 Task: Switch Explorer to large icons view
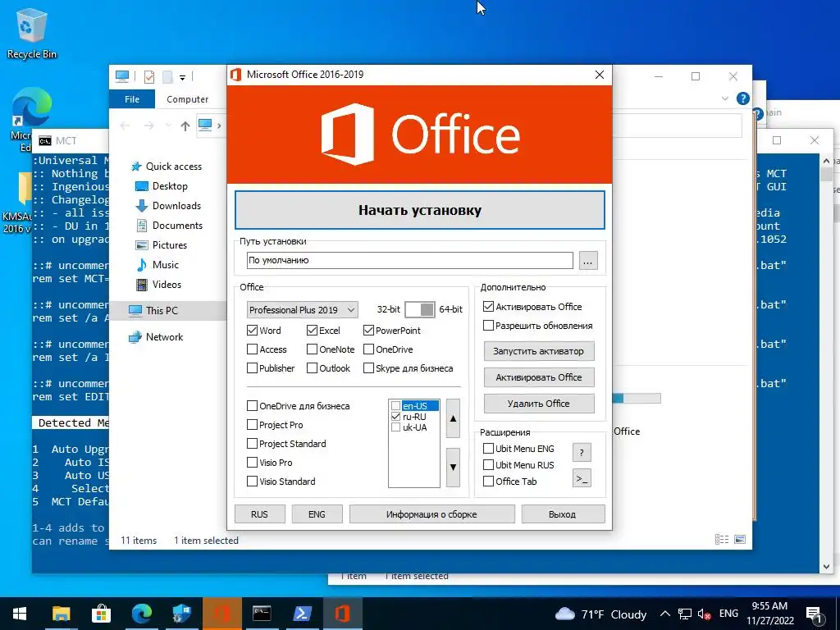[x=740, y=540]
